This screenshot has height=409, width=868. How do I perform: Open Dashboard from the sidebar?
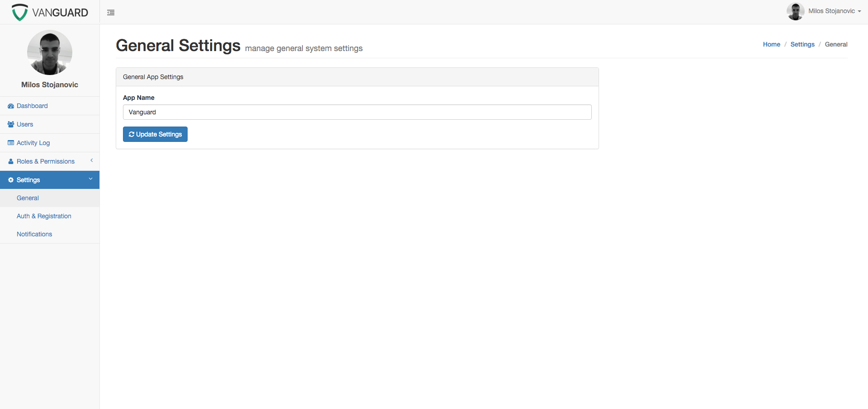(50, 106)
